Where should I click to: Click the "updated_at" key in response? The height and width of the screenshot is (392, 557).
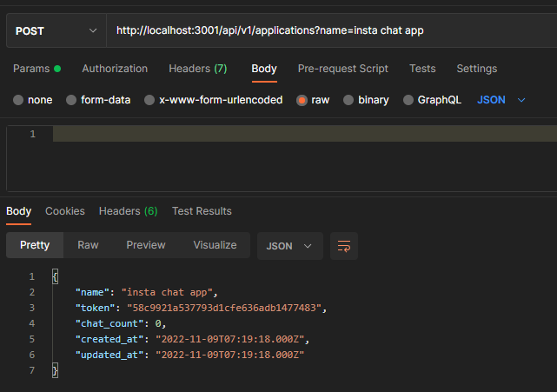109,355
